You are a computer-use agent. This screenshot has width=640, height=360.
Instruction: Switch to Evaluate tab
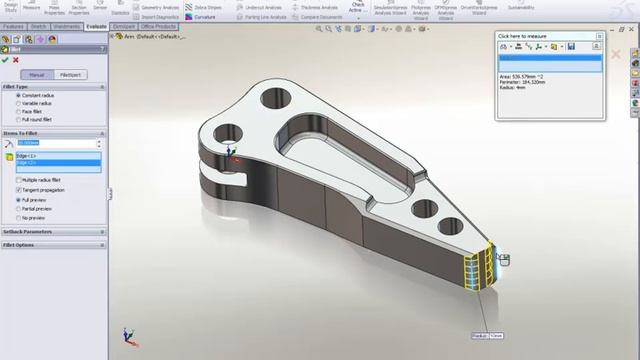click(96, 27)
